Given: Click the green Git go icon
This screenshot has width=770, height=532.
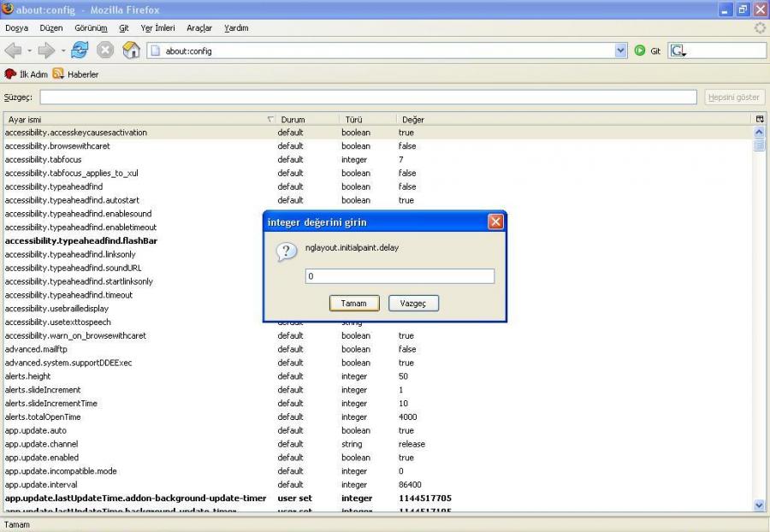Looking at the screenshot, I should coord(640,50).
